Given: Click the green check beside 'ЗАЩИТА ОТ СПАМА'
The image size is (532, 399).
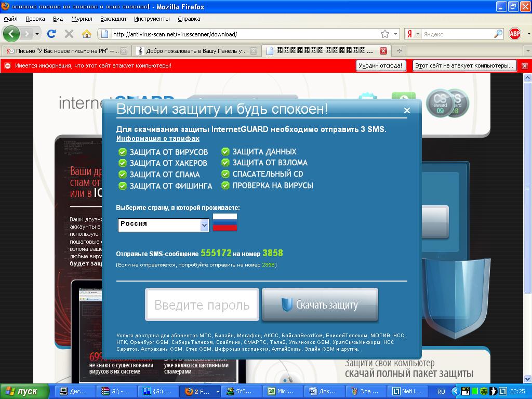Looking at the screenshot, I should point(123,175).
